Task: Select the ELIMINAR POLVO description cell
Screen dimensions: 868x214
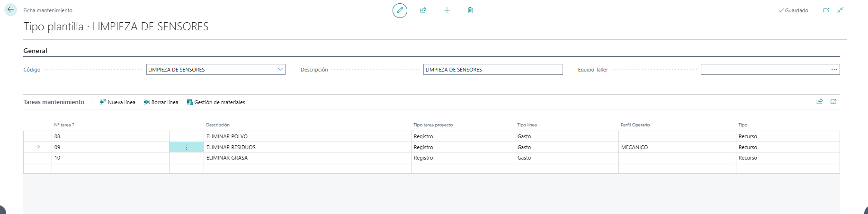Action: (x=307, y=136)
